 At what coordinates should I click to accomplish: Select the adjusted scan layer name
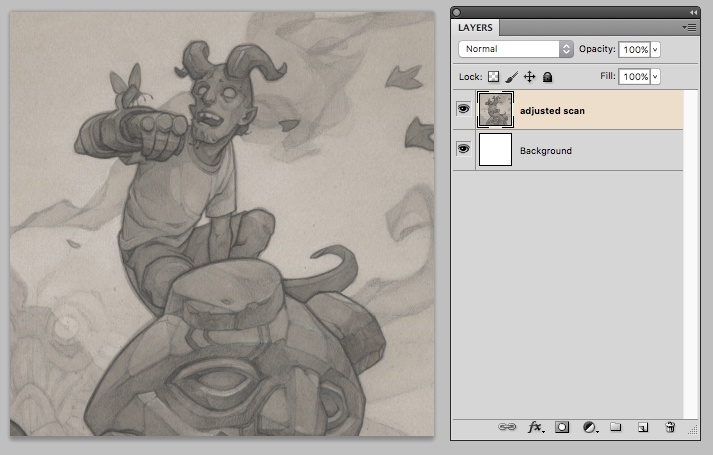(552, 110)
